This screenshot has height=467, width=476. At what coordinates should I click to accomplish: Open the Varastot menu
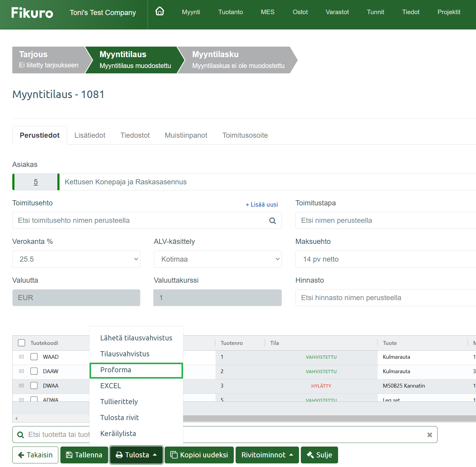(337, 12)
